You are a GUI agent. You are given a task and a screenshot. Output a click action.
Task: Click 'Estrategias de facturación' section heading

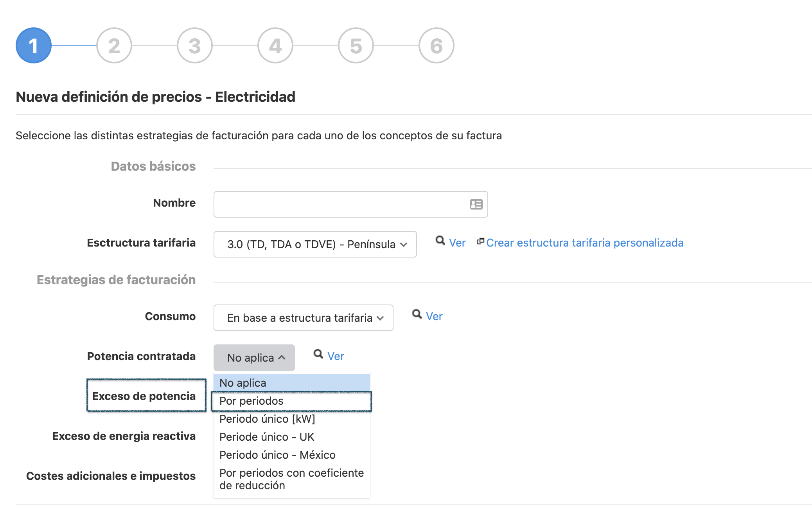pyautogui.click(x=116, y=280)
